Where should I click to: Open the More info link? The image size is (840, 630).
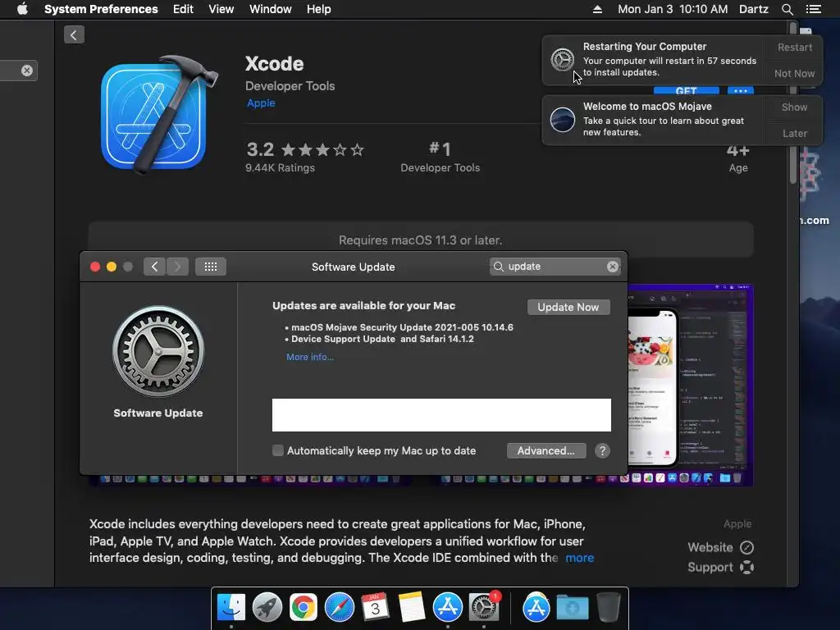click(x=309, y=357)
